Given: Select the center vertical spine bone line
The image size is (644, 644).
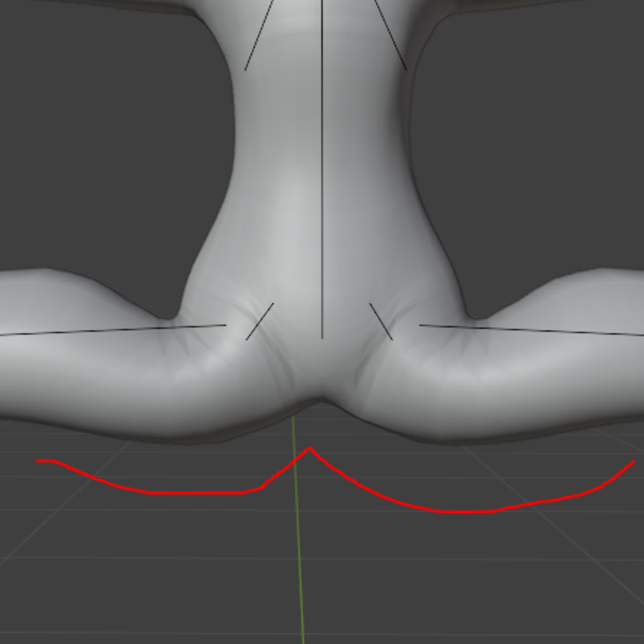Looking at the screenshot, I should tap(322, 161).
